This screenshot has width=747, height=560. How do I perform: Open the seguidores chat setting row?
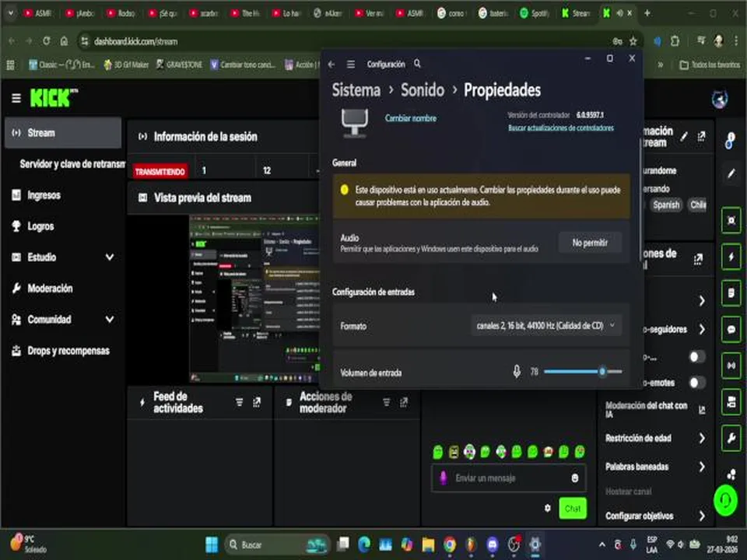click(675, 329)
